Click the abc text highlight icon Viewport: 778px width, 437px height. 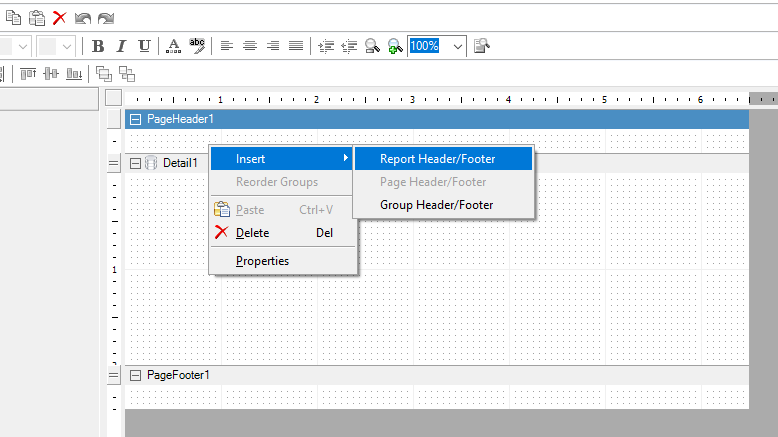coord(197,46)
